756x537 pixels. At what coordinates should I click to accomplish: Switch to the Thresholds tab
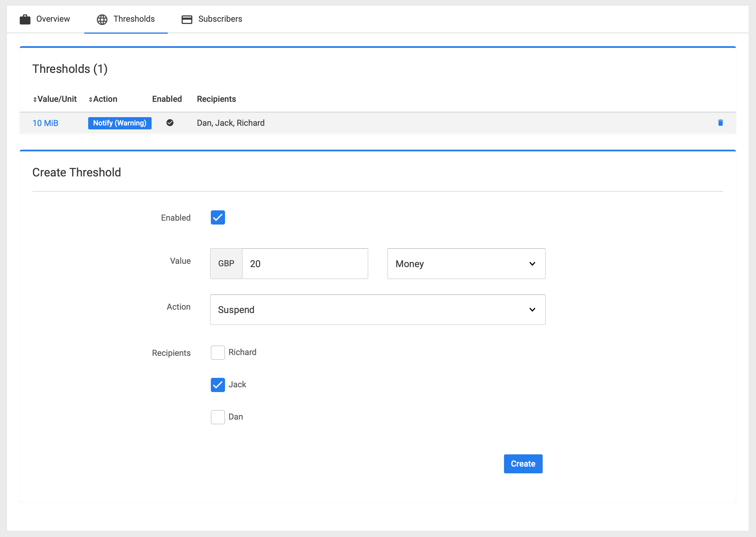(126, 19)
